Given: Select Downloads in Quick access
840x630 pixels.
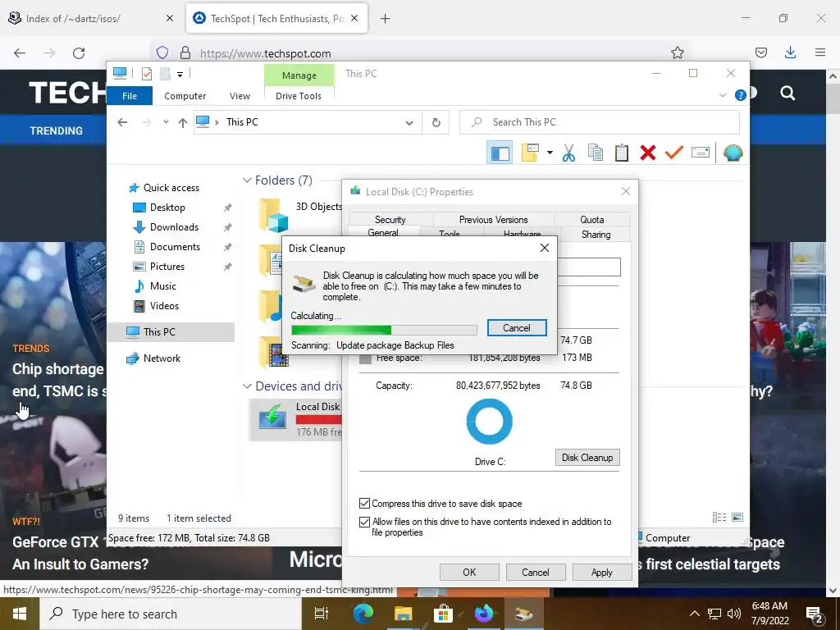Looking at the screenshot, I should tap(174, 227).
